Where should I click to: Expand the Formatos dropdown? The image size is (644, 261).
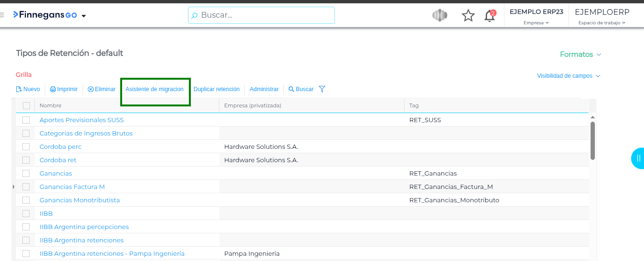(x=580, y=54)
